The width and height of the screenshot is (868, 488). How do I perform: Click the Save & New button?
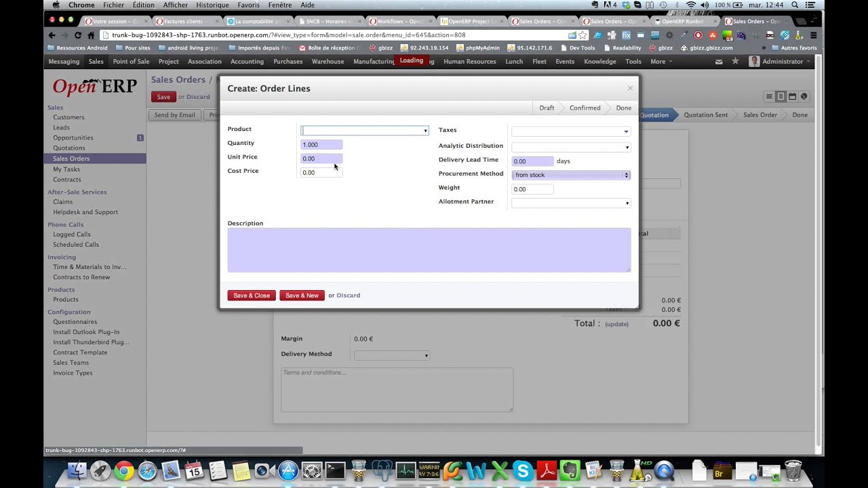pyautogui.click(x=302, y=296)
